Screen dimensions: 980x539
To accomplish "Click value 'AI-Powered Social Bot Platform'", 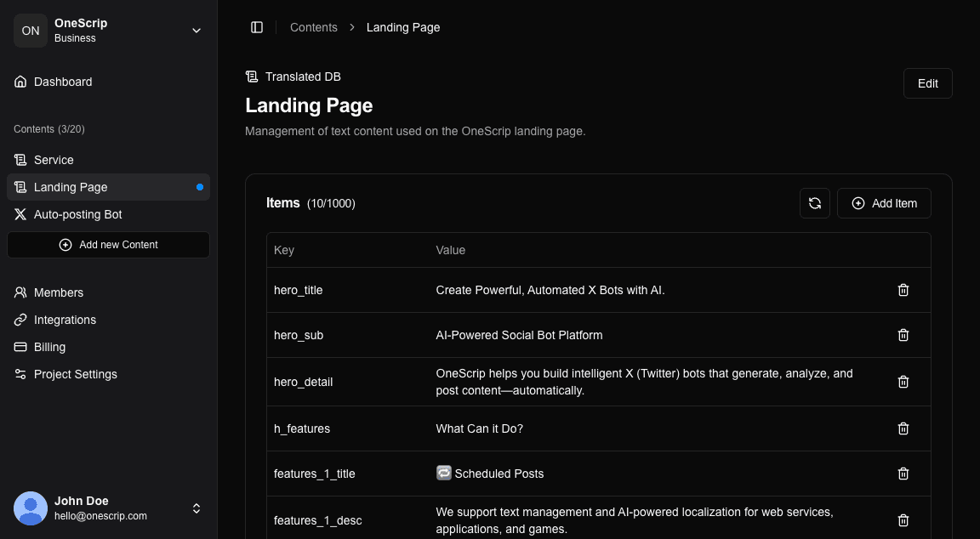I will [520, 336].
